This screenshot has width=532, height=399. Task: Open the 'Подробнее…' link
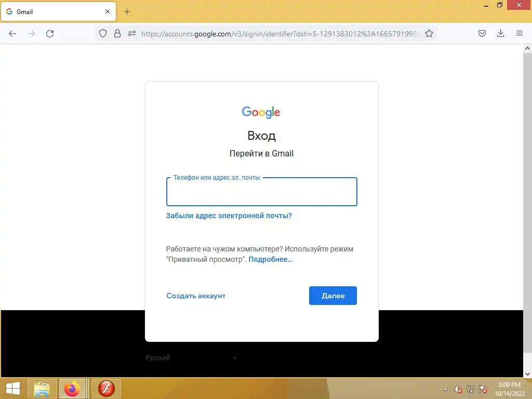(x=270, y=260)
